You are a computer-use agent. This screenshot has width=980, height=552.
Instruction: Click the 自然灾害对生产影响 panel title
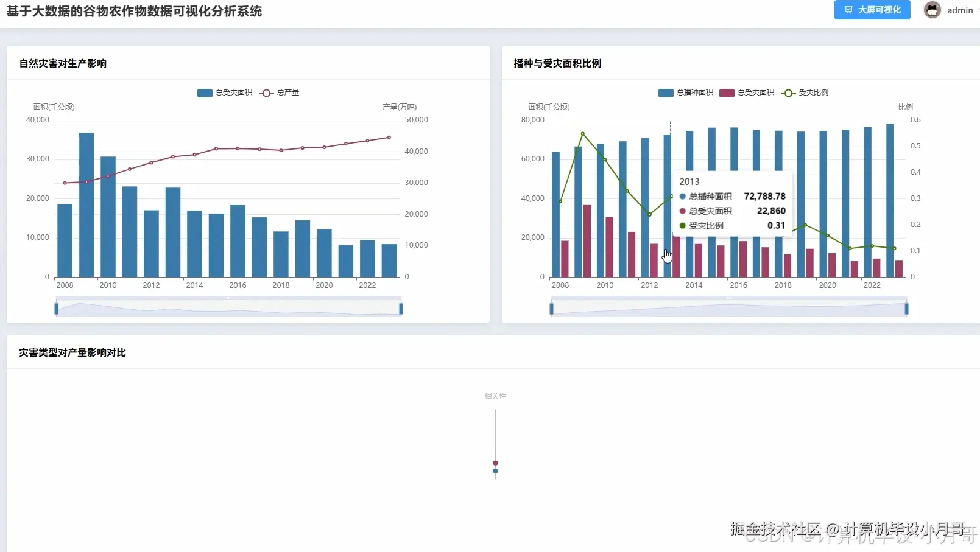pos(63,63)
